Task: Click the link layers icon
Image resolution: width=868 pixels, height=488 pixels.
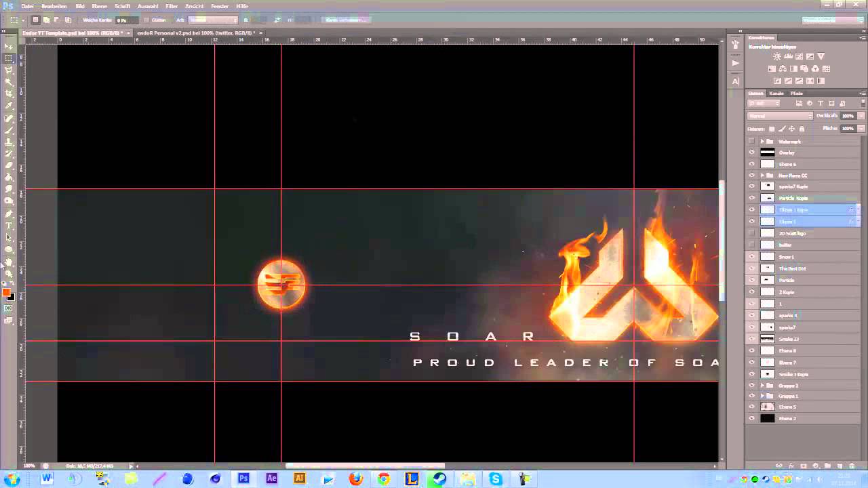Action: 779,466
